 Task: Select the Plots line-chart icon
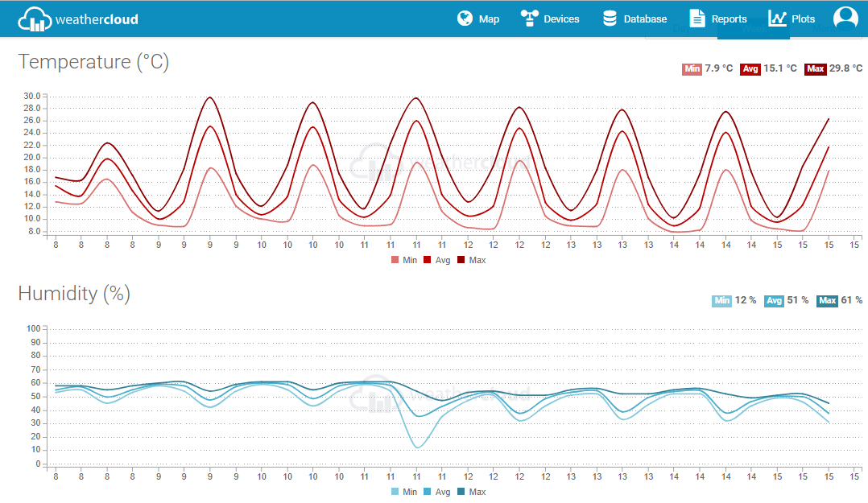778,17
